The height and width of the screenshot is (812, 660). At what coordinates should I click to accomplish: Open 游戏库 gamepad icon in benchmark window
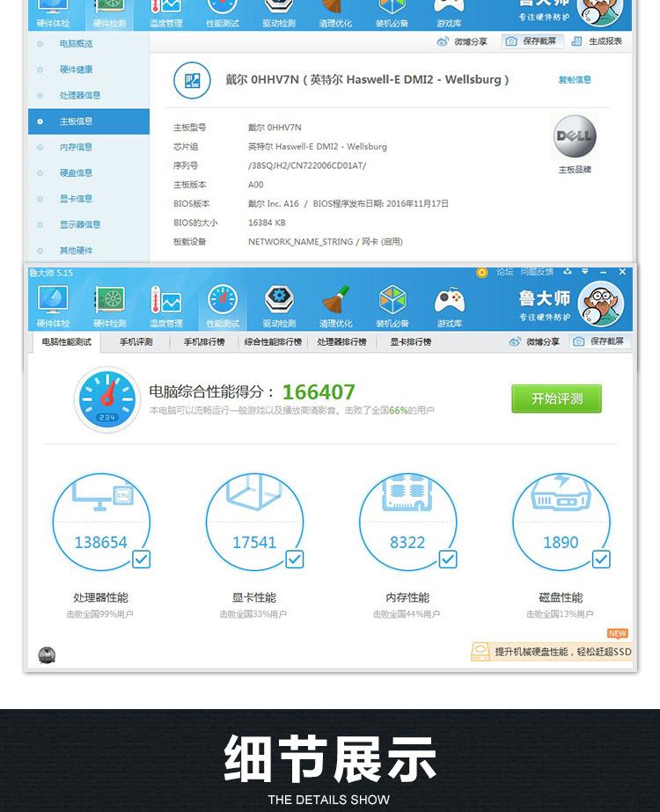[x=449, y=306]
